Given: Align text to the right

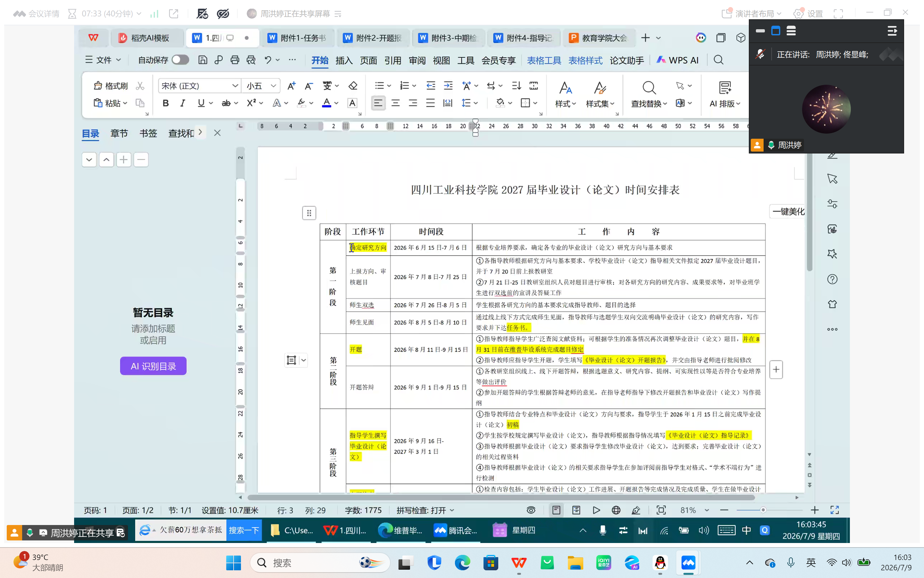Looking at the screenshot, I should [413, 103].
